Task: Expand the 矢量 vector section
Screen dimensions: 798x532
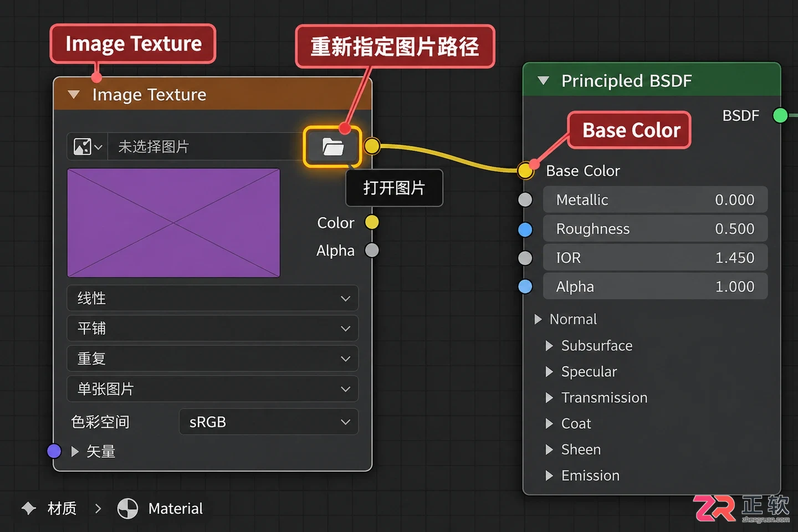Action: pos(75,452)
